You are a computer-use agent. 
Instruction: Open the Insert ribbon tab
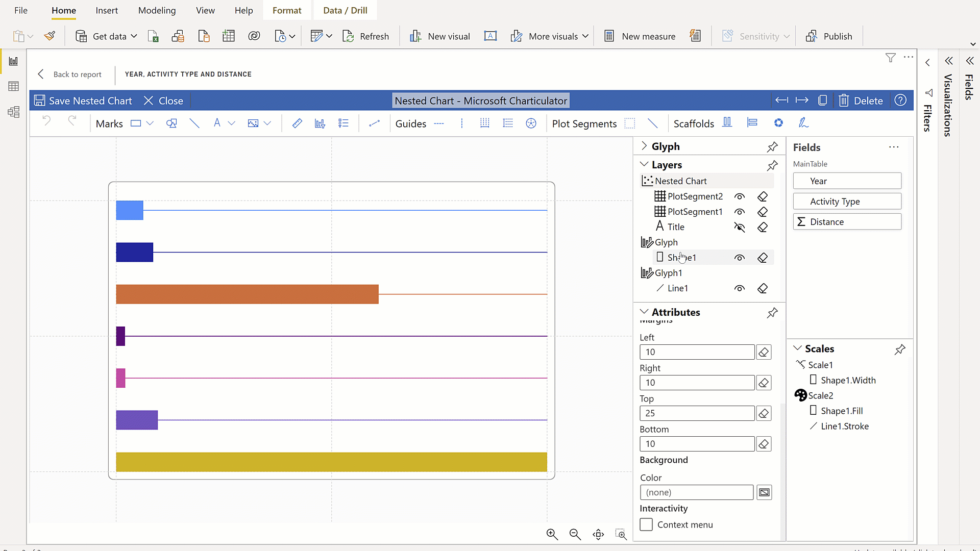pyautogui.click(x=107, y=10)
